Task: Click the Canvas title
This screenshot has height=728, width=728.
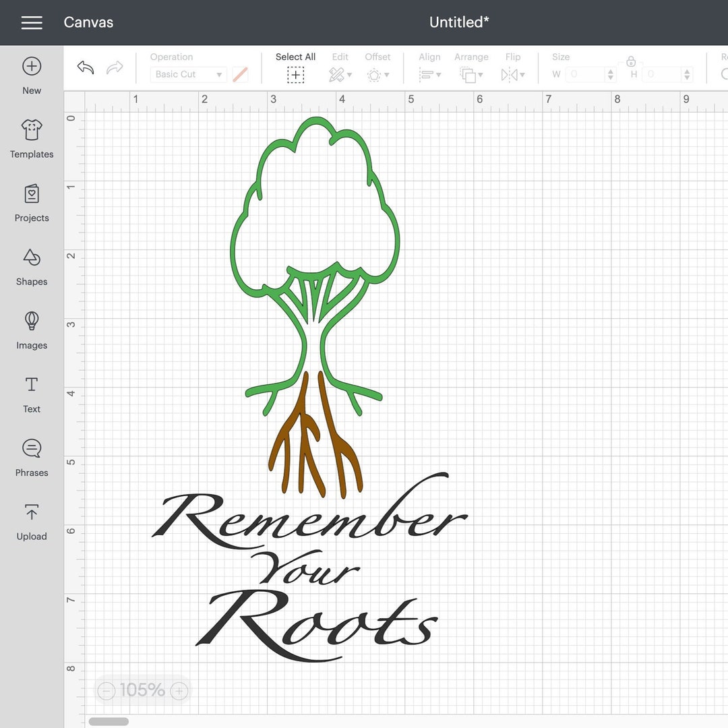Action: [x=88, y=22]
